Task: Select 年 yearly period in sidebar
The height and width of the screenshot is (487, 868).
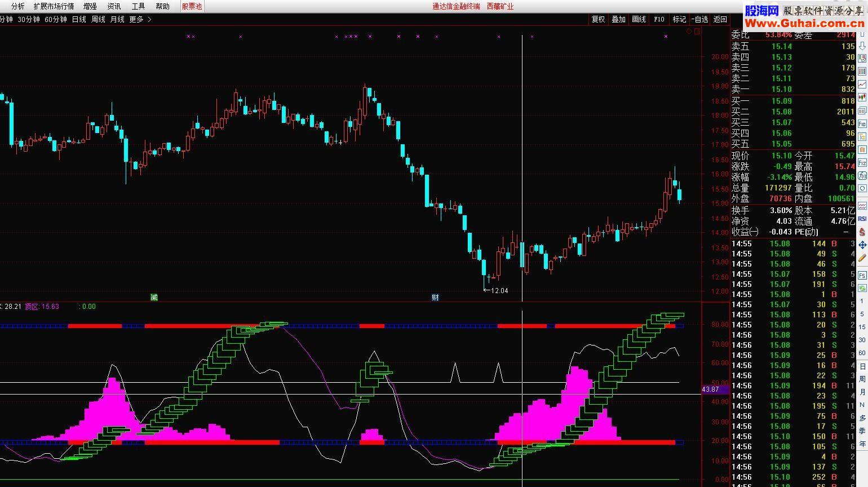Action: point(862,444)
